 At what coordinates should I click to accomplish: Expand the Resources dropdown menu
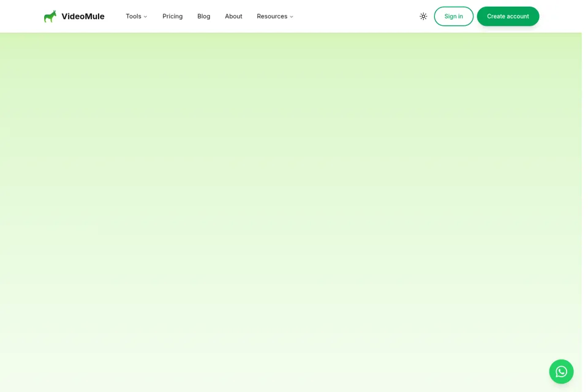pyautogui.click(x=275, y=17)
